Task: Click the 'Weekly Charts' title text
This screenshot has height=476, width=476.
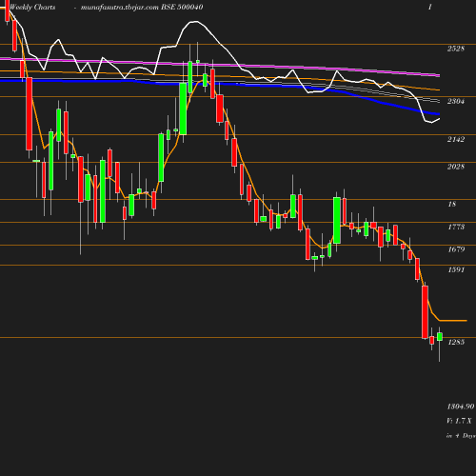Action: click(x=32, y=8)
